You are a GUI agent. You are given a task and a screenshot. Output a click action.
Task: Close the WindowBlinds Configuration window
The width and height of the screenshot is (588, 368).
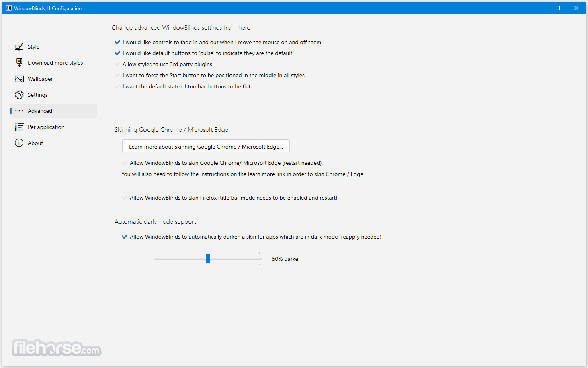(576, 8)
